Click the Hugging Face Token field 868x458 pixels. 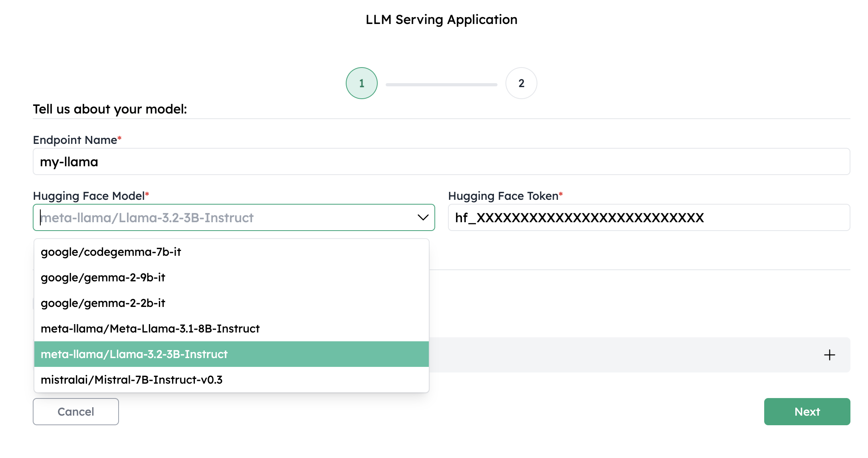(x=649, y=217)
